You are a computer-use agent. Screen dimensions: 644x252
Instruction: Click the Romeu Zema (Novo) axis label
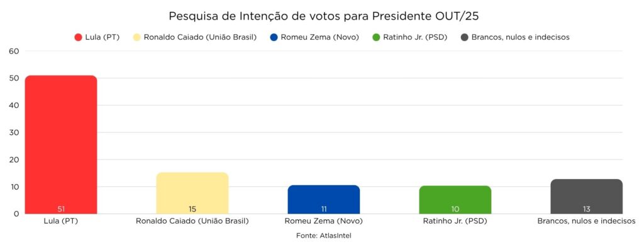tap(324, 221)
